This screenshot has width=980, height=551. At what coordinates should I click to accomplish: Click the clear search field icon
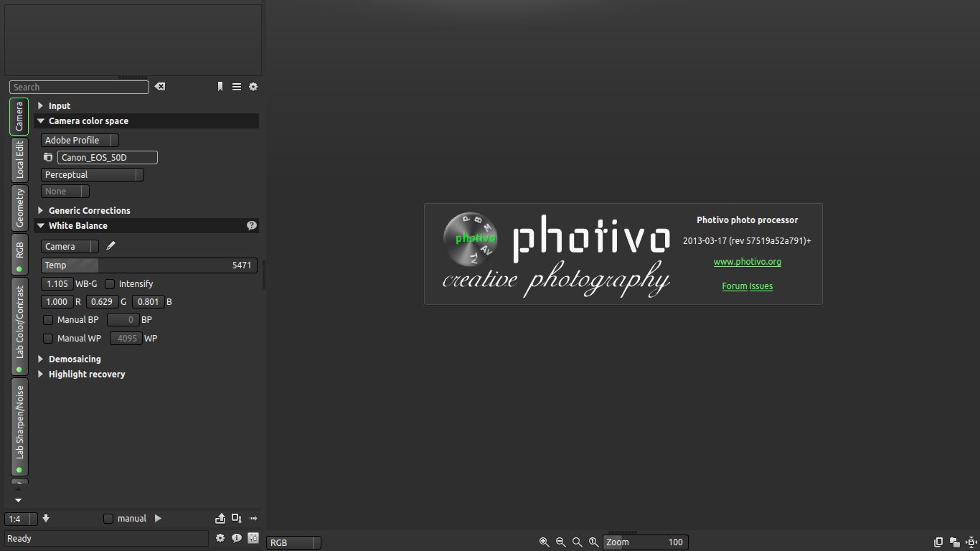(160, 87)
